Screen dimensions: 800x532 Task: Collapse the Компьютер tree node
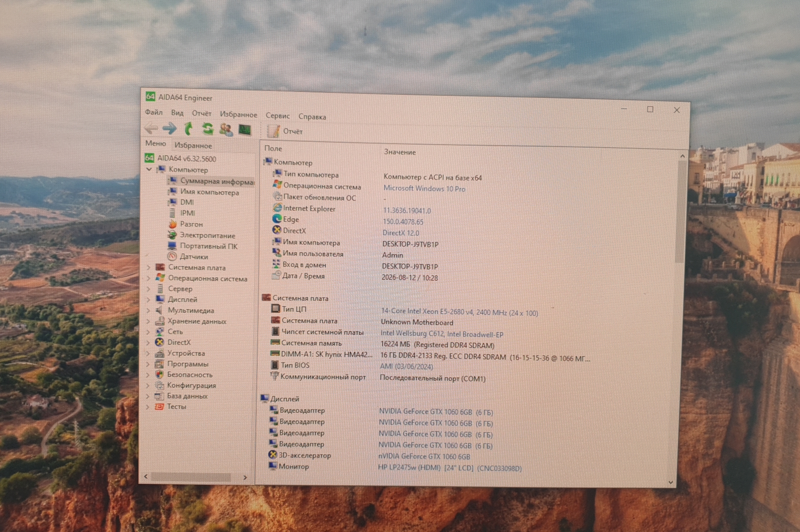coord(149,169)
